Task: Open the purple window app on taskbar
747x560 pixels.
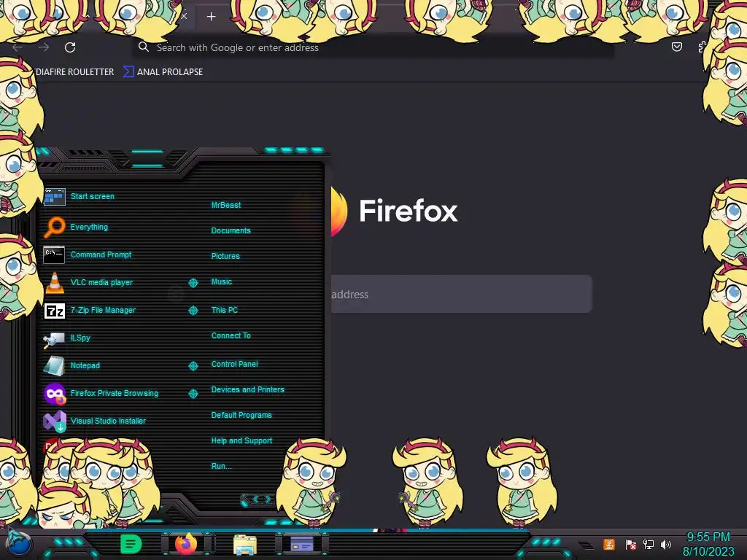Action: 302,544
